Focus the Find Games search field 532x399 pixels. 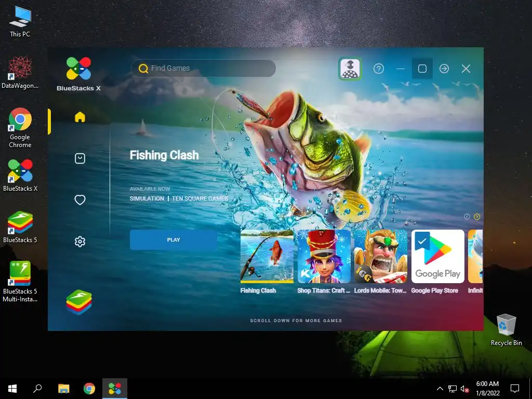[x=203, y=68]
